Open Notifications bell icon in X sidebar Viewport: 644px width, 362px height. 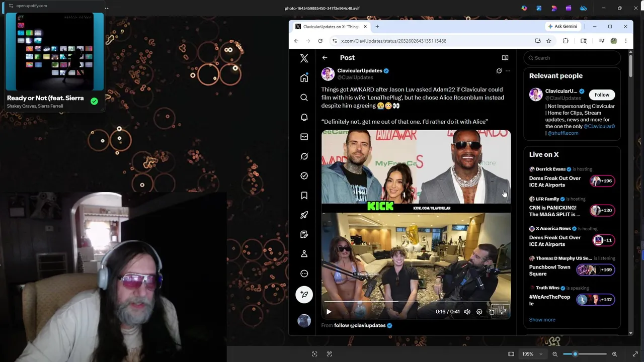[x=304, y=117]
